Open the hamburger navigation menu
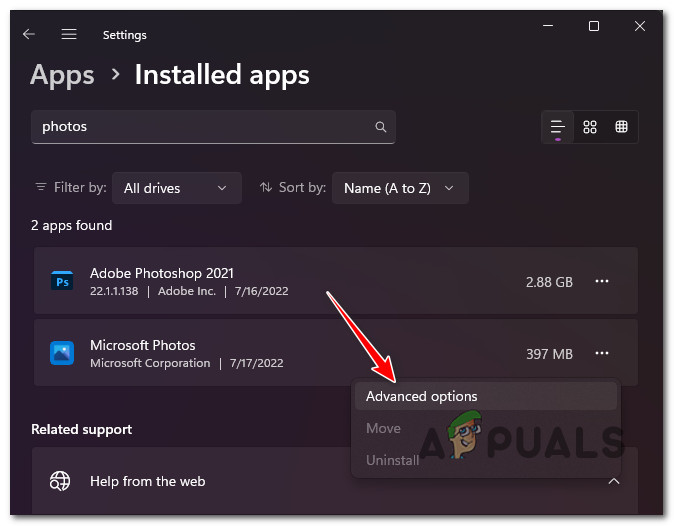The height and width of the screenshot is (526, 674). [69, 34]
